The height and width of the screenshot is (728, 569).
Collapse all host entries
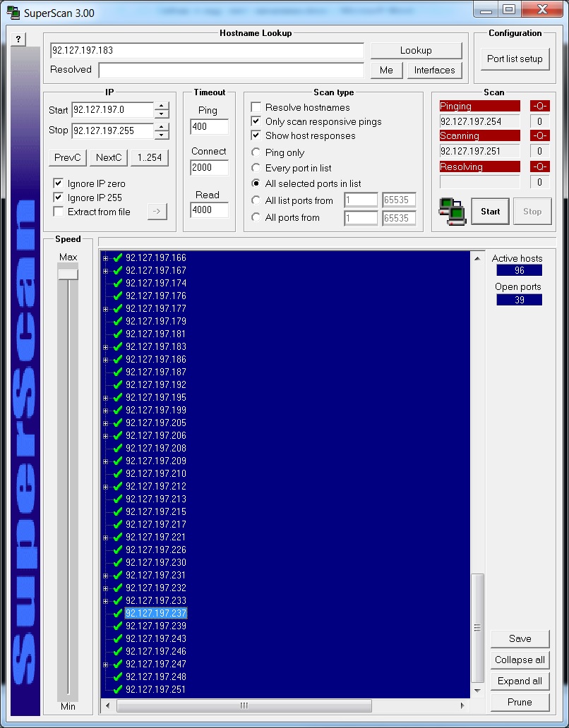(520, 660)
